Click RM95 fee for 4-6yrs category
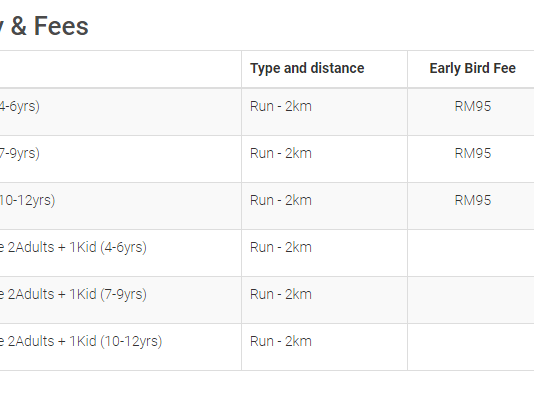The width and height of the screenshot is (534, 394). (x=473, y=106)
